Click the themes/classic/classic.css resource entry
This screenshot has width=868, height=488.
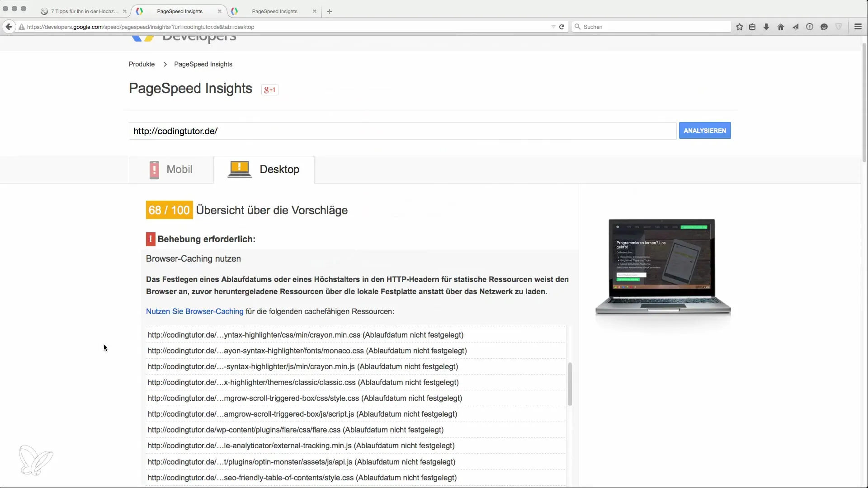tap(303, 382)
